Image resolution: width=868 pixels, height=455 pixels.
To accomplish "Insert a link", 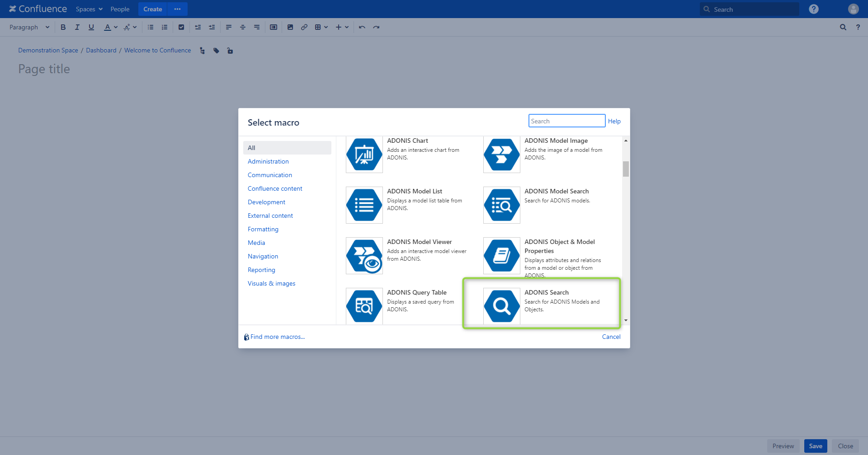I will (304, 27).
